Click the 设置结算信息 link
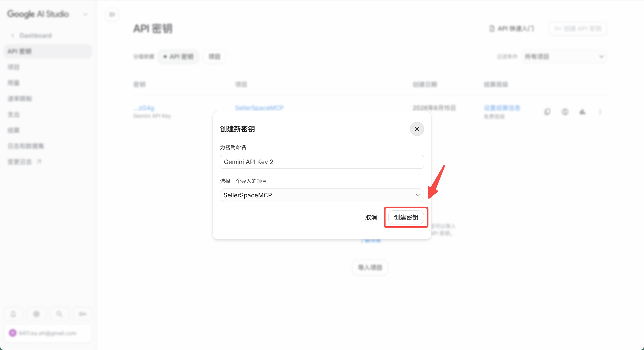The height and width of the screenshot is (350, 644). point(502,108)
